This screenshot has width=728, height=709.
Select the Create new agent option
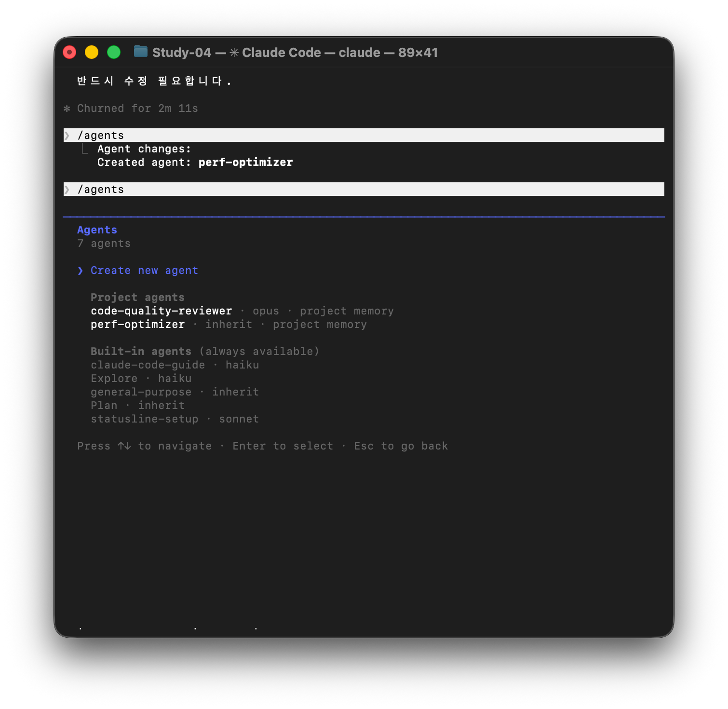point(144,271)
